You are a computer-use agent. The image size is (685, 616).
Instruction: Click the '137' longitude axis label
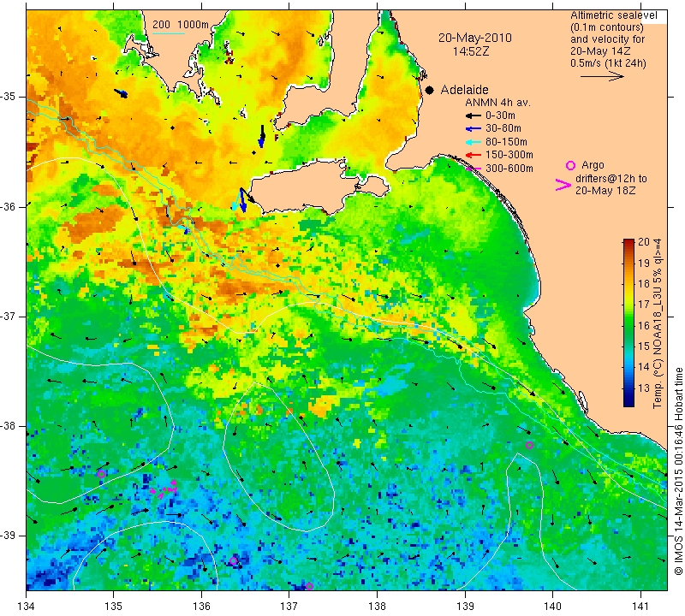coord(289,607)
